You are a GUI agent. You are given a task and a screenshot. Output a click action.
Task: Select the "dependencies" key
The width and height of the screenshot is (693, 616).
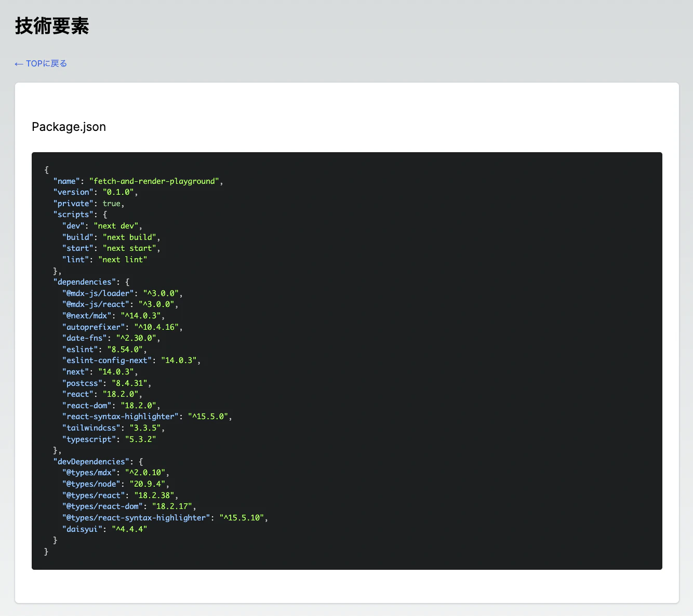click(84, 282)
